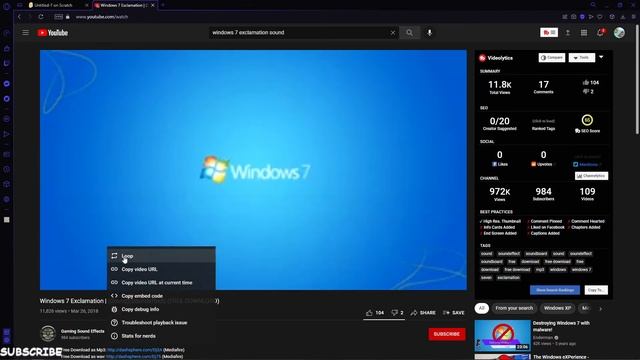Screen dimensions: 640x360
Task: Select Troubleshoot playback issue
Action: coord(161,322)
